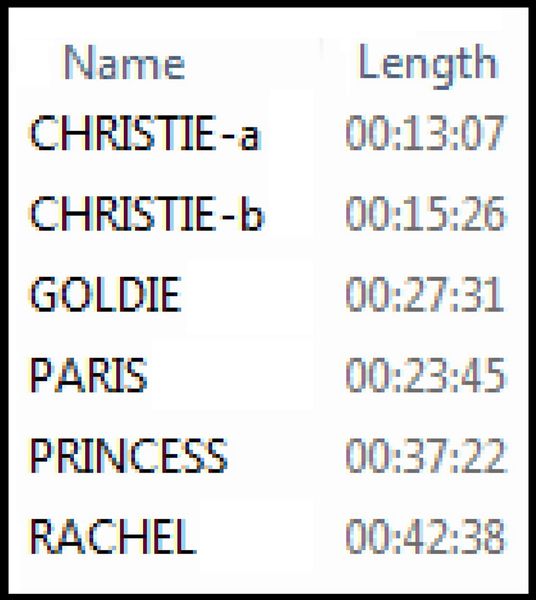Sort by the Name column header
This screenshot has height=600, width=536.
coord(124,62)
